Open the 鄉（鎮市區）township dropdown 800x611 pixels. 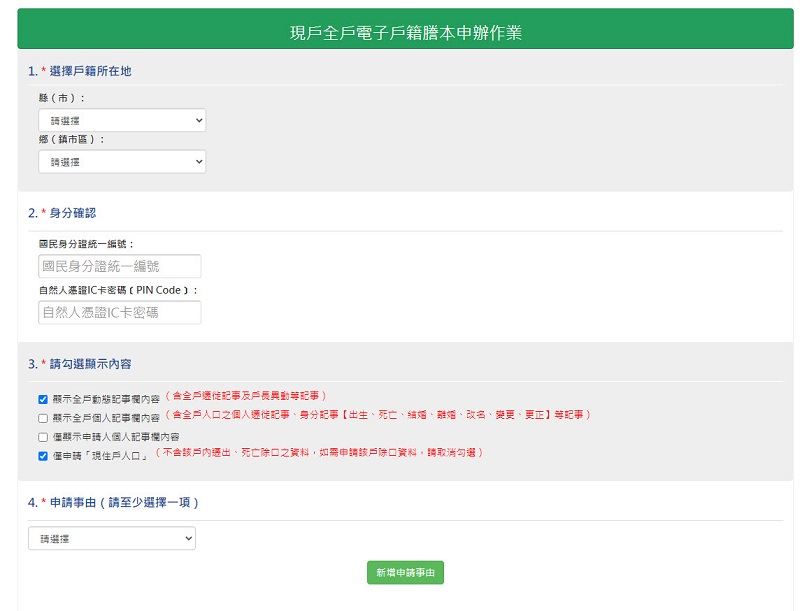tap(122, 162)
